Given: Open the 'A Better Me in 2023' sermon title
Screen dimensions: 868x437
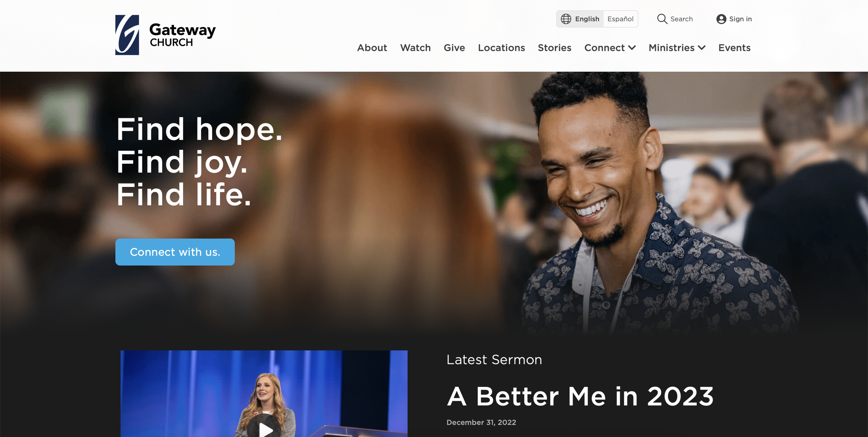Looking at the screenshot, I should pyautogui.click(x=580, y=396).
